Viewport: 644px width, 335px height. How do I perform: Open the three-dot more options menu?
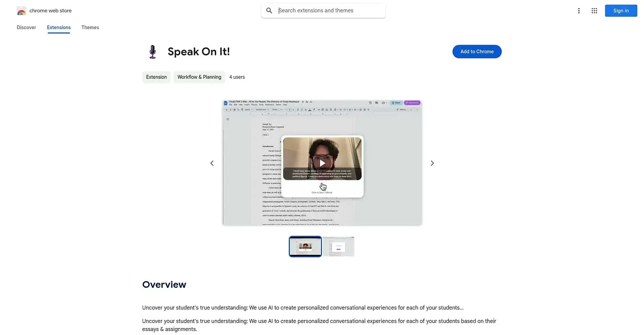[x=579, y=11]
